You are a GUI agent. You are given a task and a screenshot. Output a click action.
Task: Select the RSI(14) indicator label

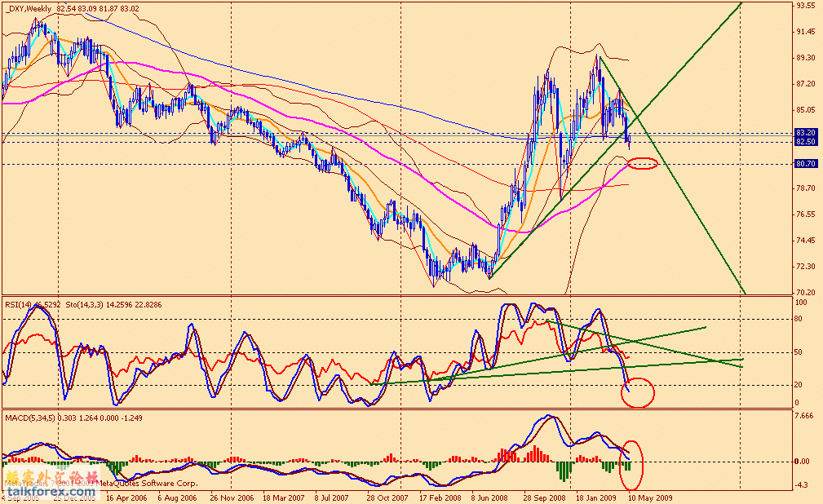point(19,304)
